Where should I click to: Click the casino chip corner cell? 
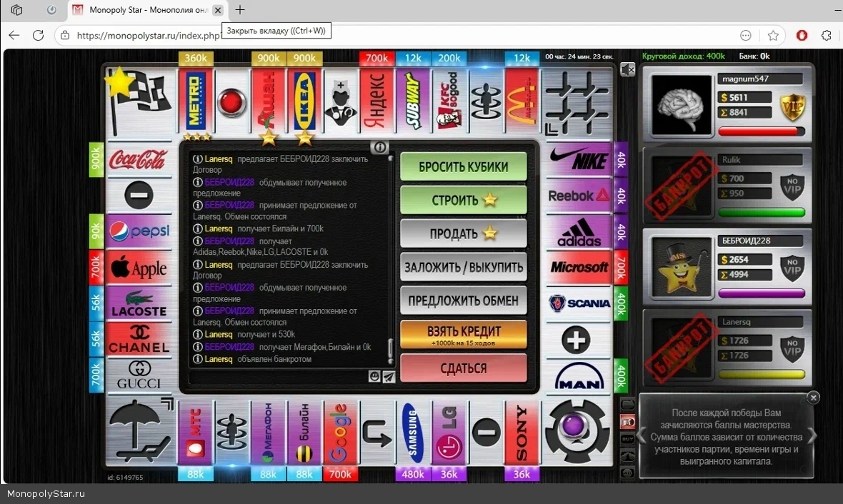pos(578,431)
